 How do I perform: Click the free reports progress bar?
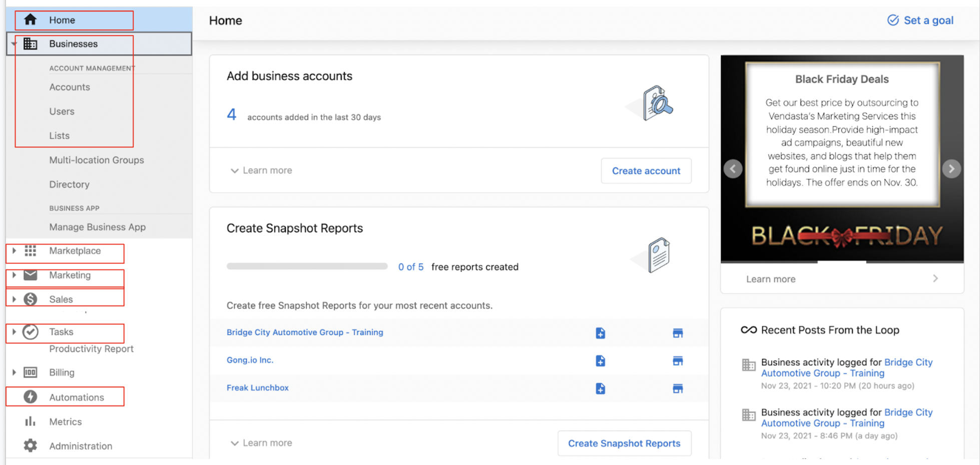click(x=307, y=266)
